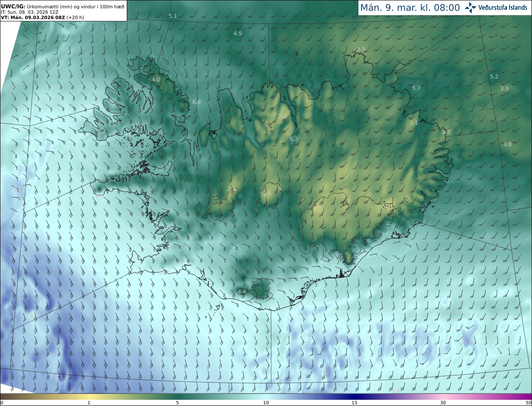This screenshot has height=406, width=532.
Task: Click the Veðurstofa Íslands name text
Action: tap(503, 7)
